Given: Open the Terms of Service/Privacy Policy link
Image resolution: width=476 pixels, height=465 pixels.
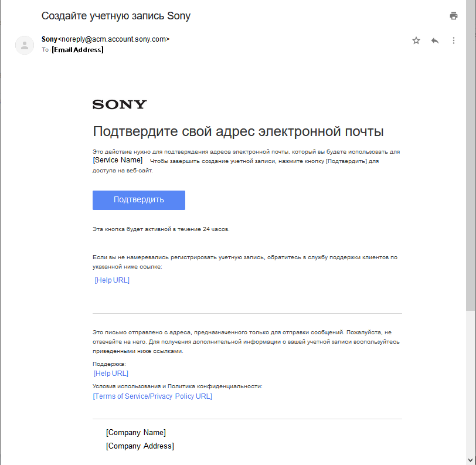Looking at the screenshot, I should click(152, 396).
